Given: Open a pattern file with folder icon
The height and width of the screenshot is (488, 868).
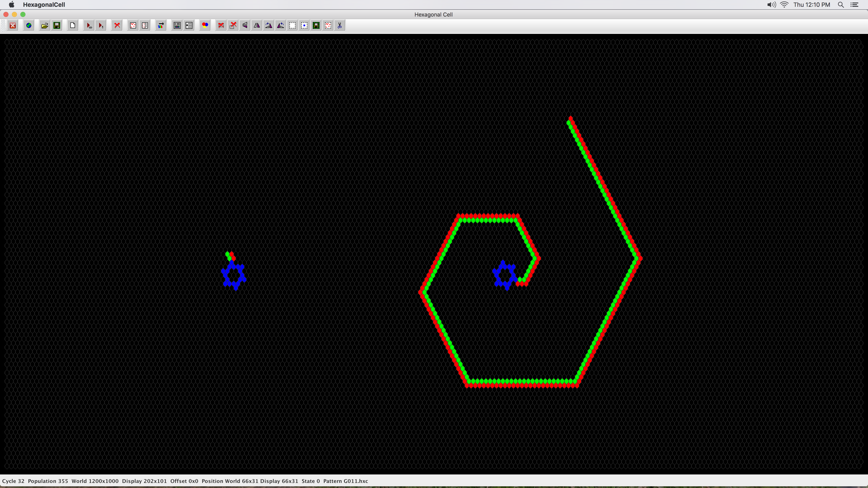Looking at the screenshot, I should (45, 26).
